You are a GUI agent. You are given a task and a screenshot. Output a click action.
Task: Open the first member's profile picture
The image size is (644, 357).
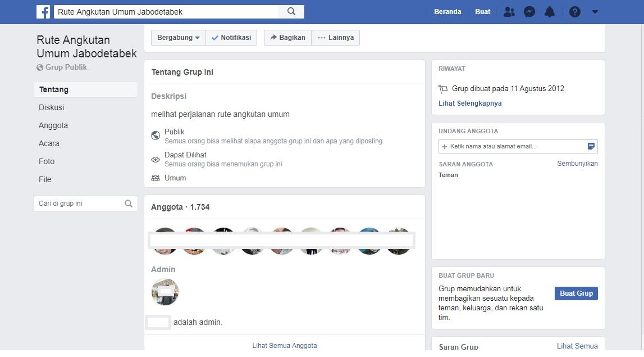(x=165, y=241)
